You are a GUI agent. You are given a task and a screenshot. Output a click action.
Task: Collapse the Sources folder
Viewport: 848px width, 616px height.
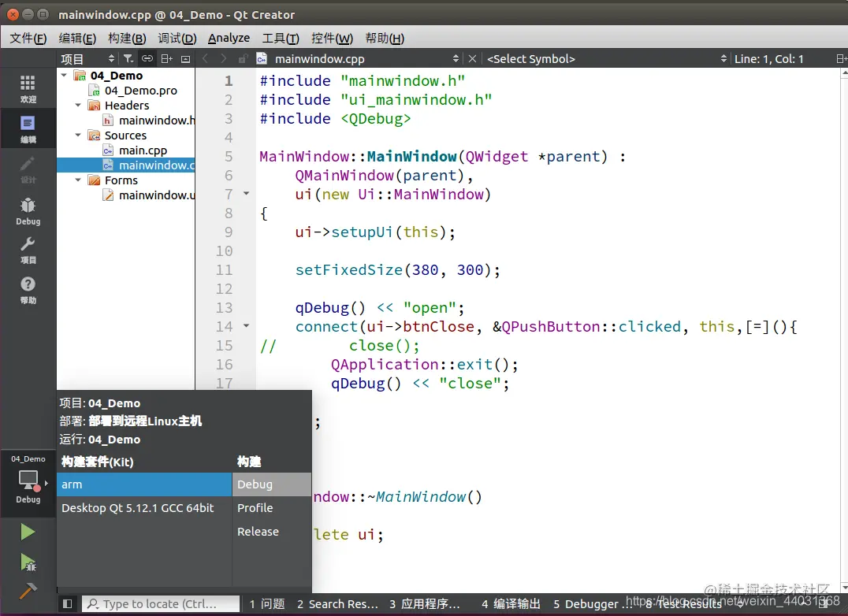point(79,135)
